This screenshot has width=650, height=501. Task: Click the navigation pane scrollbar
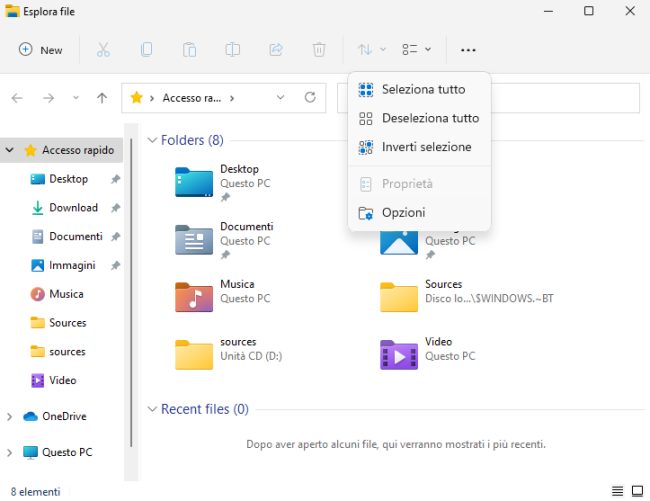pos(131,293)
